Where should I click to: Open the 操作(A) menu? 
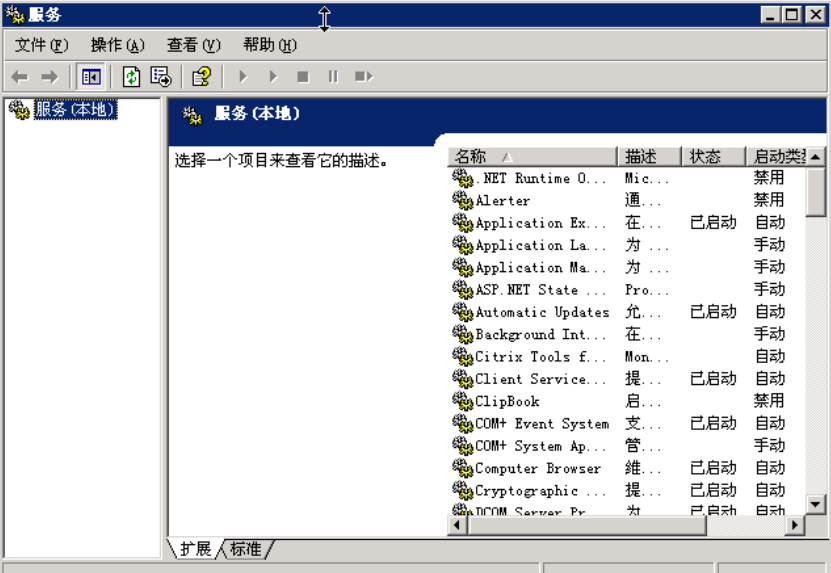[x=117, y=45]
